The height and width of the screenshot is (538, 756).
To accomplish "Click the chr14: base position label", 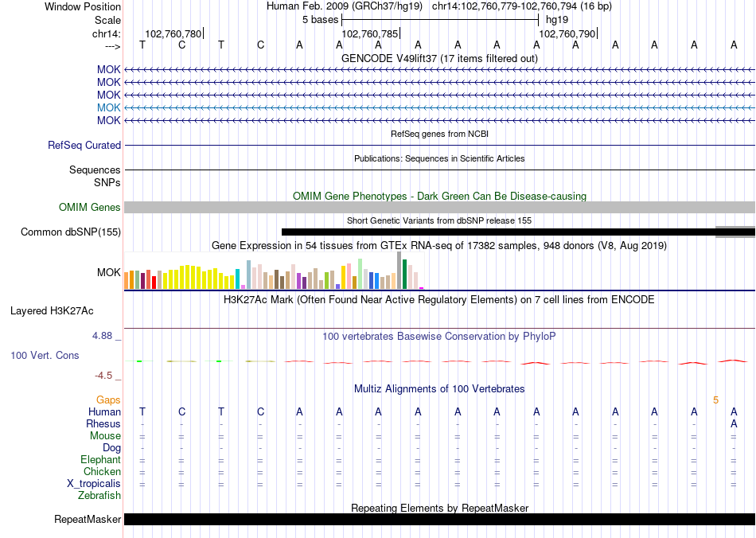I will point(106,33).
